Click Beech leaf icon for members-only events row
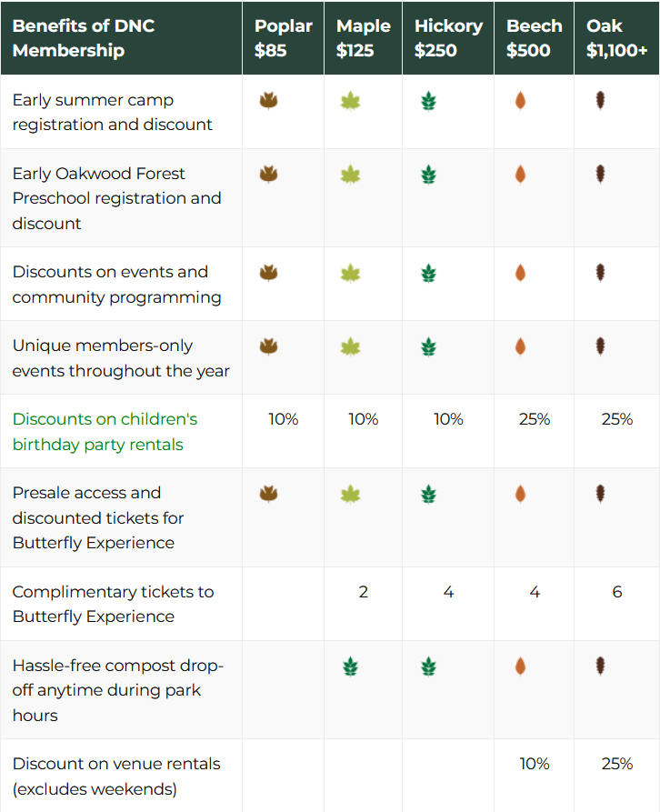The image size is (660, 812). (x=520, y=346)
